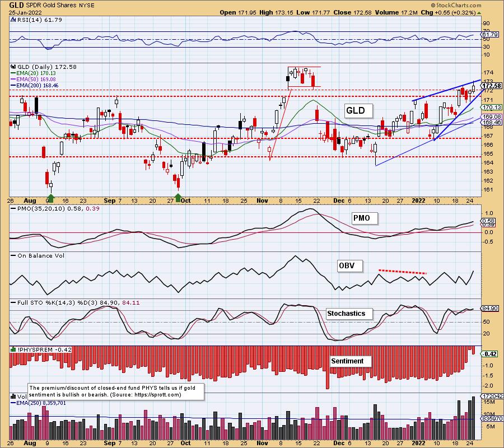Open the StockCharts.com attribution link

[456, 5]
